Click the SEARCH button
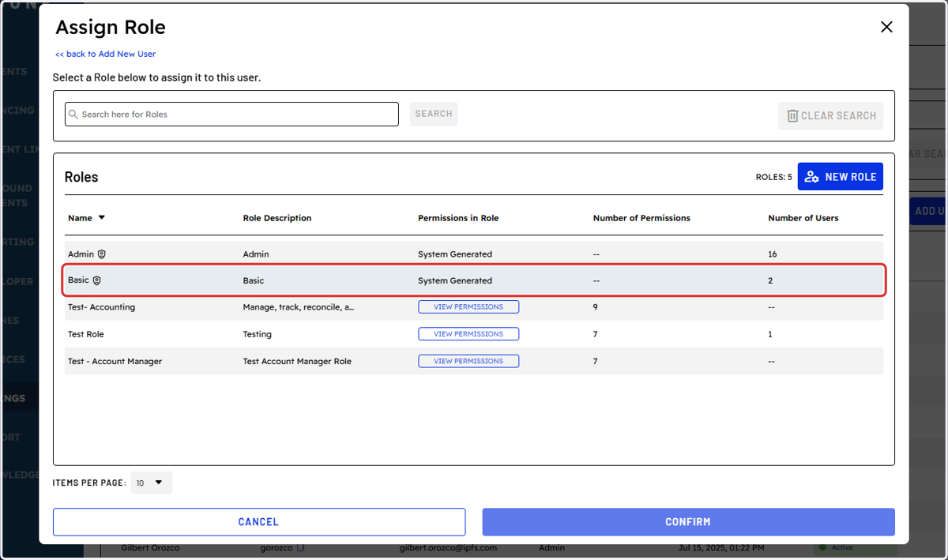 (x=434, y=114)
